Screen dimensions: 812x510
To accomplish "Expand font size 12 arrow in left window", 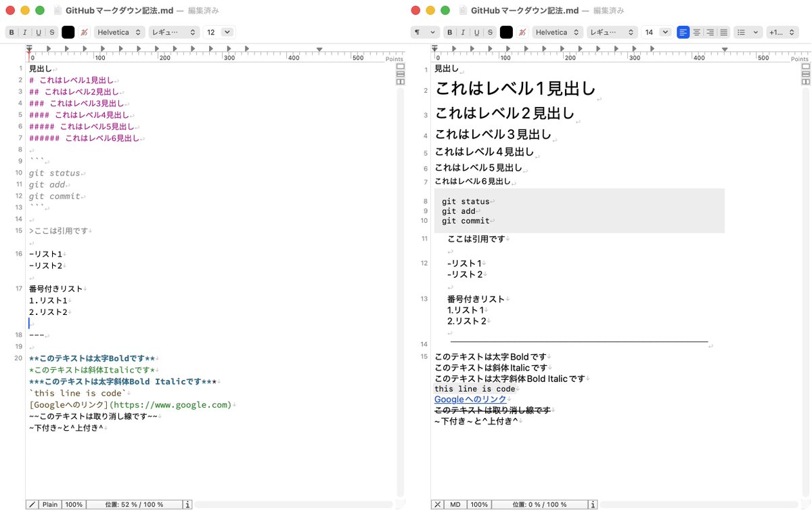I will (x=227, y=32).
